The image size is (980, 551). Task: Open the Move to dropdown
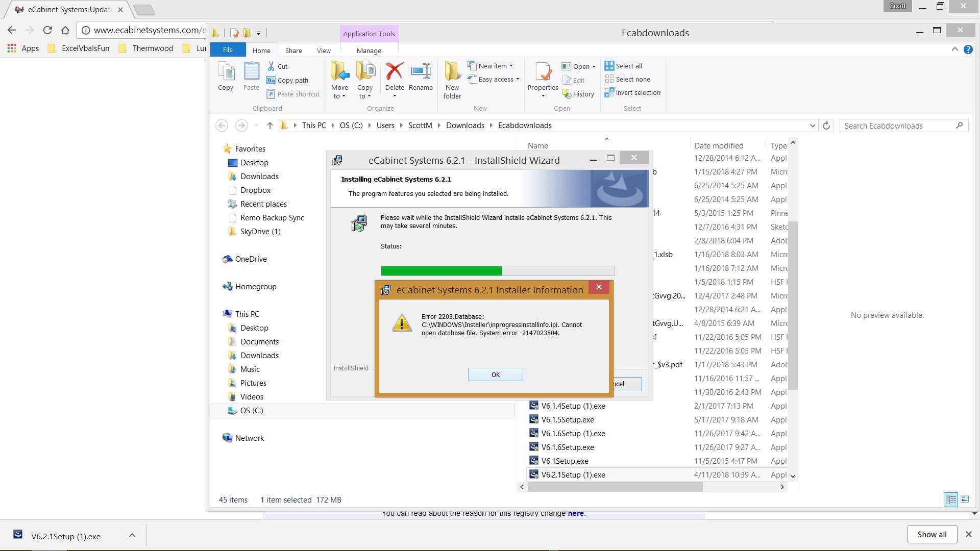339,92
